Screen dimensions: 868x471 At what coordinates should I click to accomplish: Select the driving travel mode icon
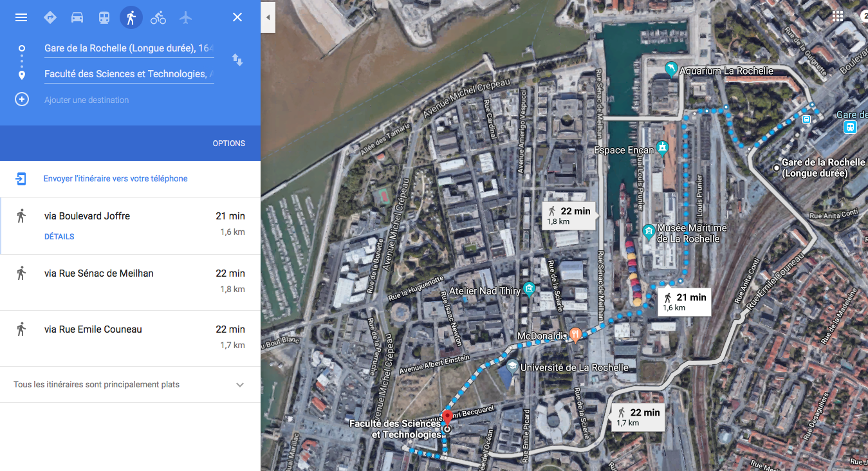tap(77, 17)
